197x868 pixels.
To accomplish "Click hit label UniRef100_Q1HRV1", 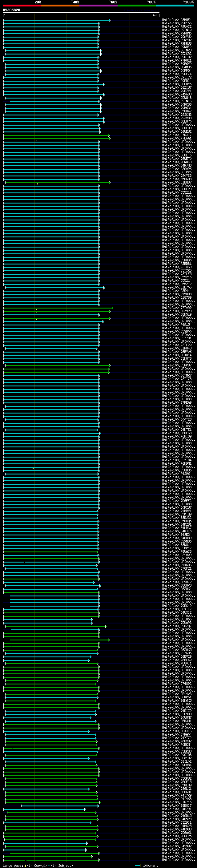I will click(x=177, y=511).
